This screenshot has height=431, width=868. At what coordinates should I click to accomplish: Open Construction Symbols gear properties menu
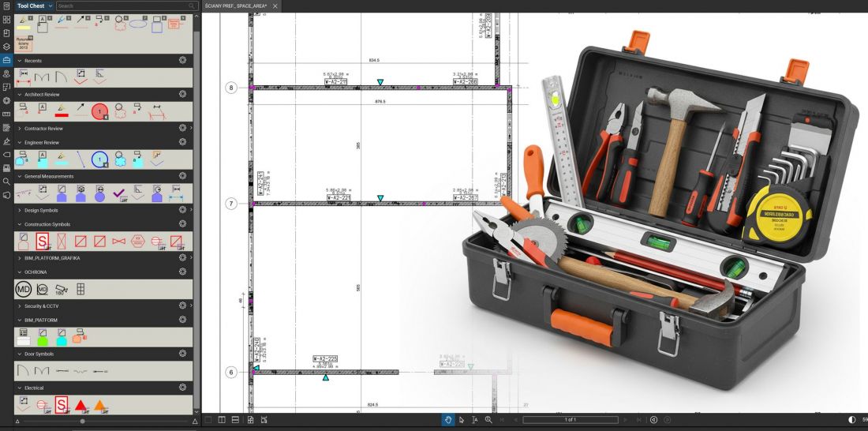click(x=183, y=224)
